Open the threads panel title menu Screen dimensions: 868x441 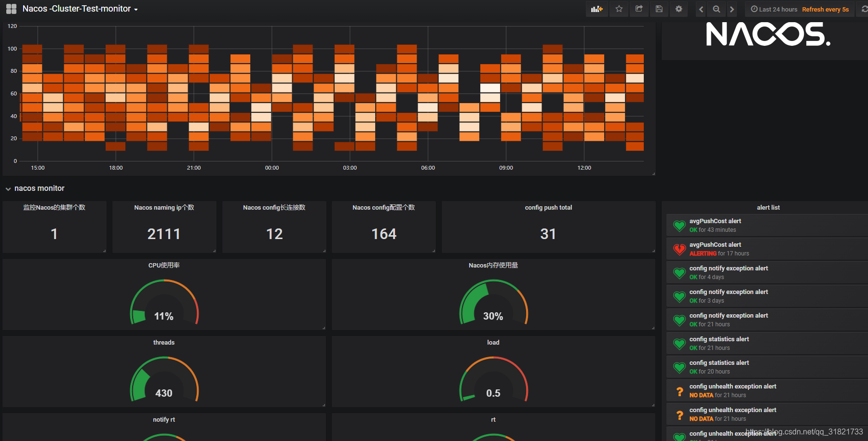(x=164, y=342)
